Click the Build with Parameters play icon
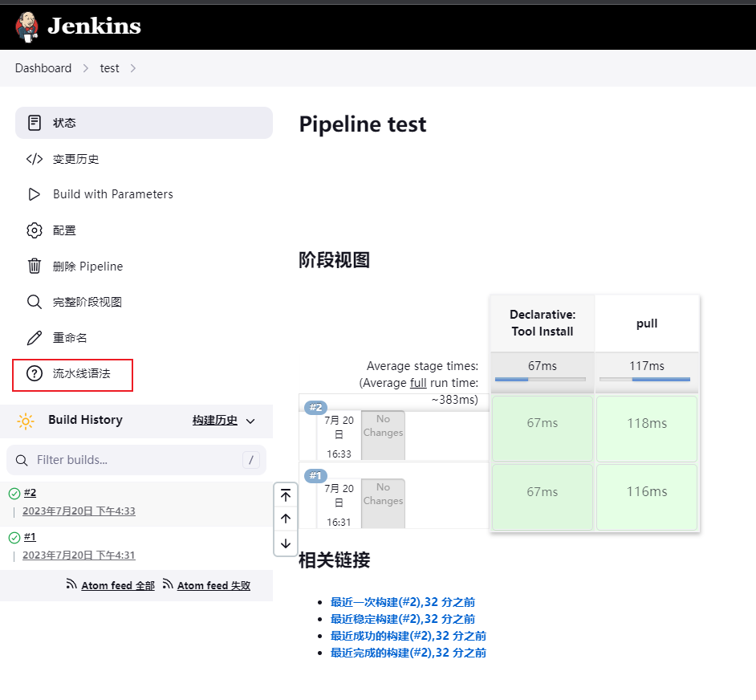The image size is (756, 700). point(35,194)
